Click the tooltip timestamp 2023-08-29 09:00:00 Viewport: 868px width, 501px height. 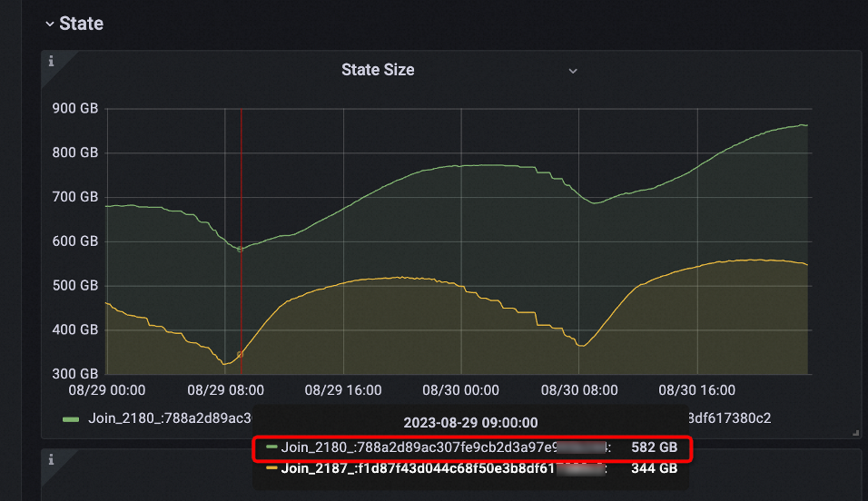pyautogui.click(x=470, y=423)
